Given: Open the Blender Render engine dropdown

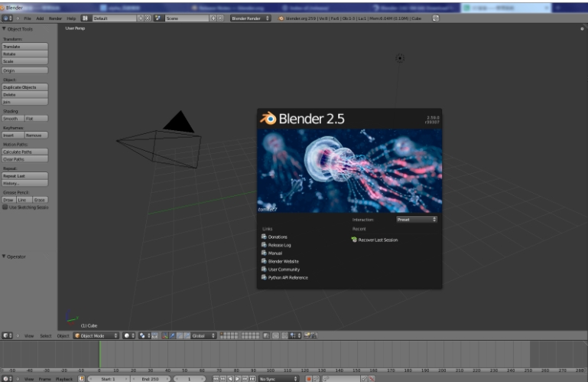Looking at the screenshot, I should coord(250,18).
